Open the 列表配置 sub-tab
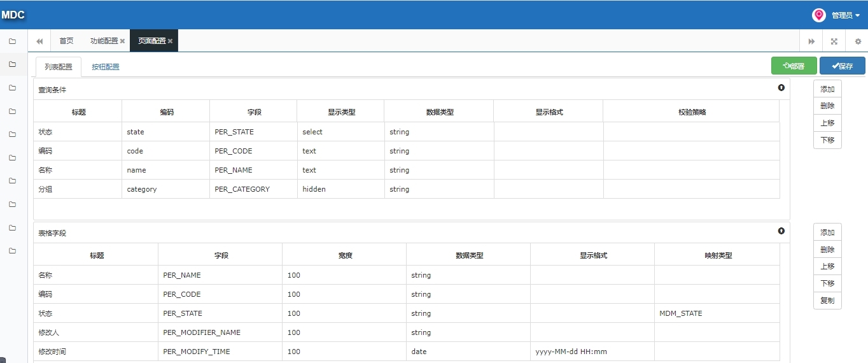The image size is (868, 363). click(59, 66)
